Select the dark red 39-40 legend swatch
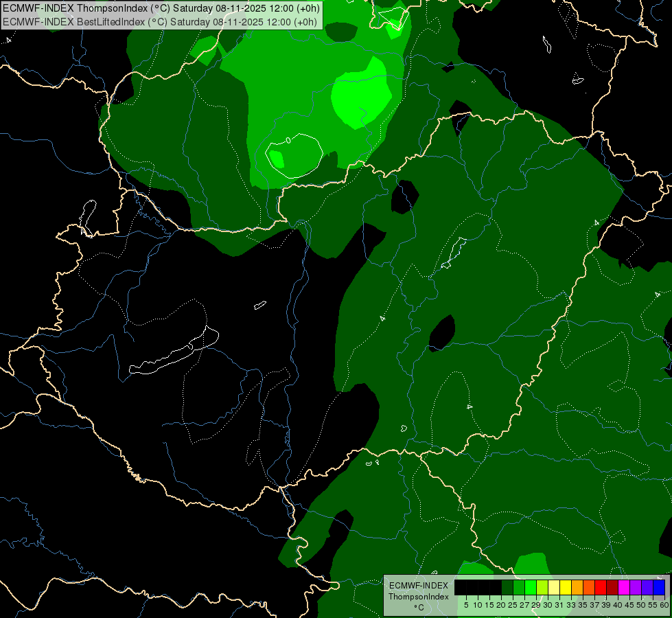This screenshot has width=672, height=618. tap(612, 587)
